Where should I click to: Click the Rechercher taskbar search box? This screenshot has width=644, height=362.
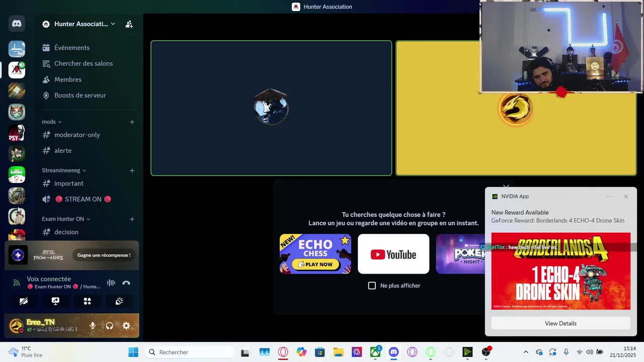coord(189,352)
